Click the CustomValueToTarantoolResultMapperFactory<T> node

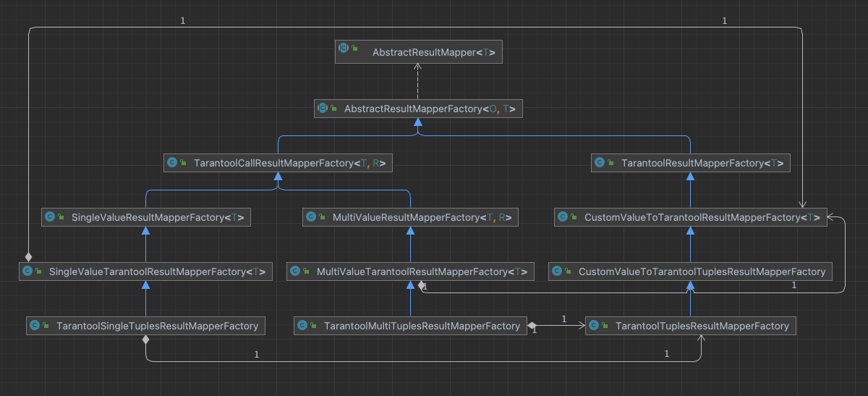(x=690, y=216)
